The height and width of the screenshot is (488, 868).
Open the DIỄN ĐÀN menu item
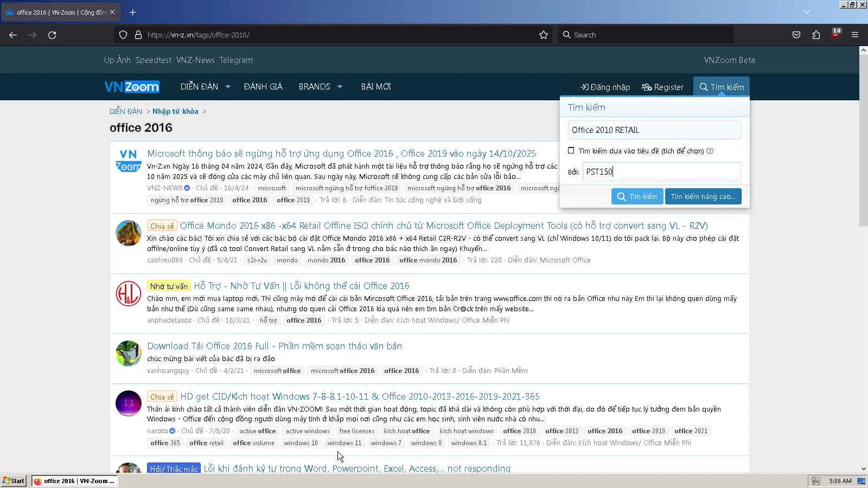click(x=199, y=87)
